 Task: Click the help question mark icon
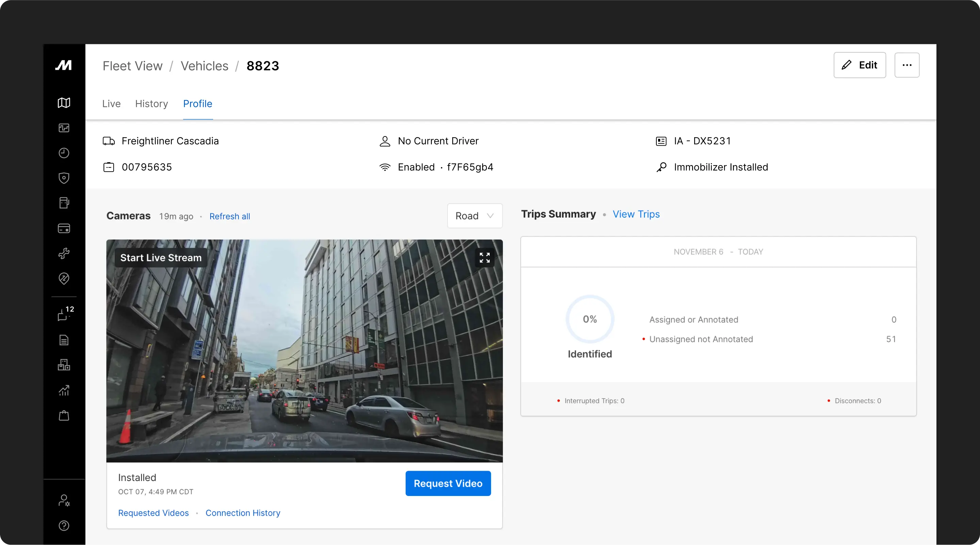coord(64,526)
